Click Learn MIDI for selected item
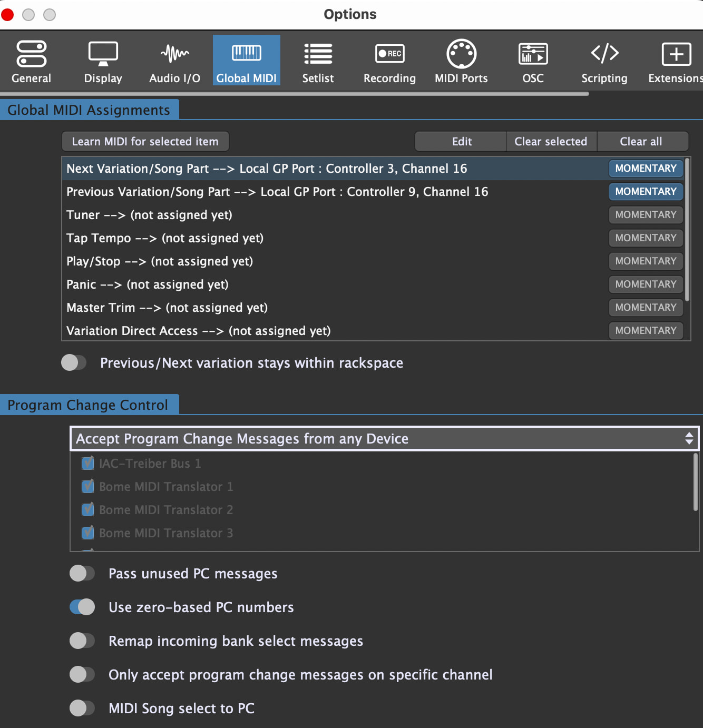 click(145, 141)
